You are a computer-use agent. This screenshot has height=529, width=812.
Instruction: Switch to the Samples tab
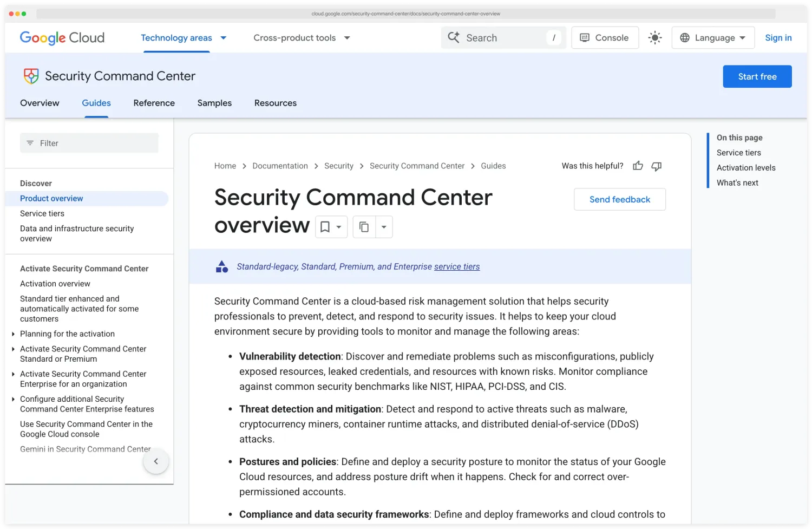(x=214, y=103)
